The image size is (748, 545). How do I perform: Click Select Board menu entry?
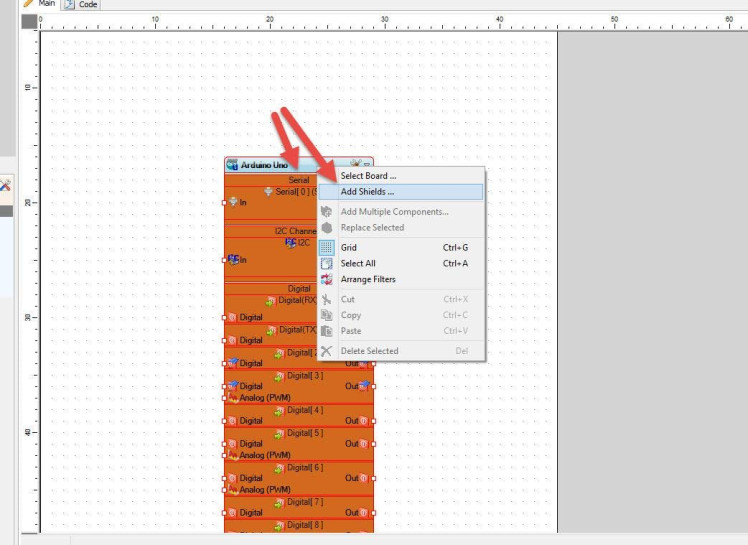(x=368, y=176)
